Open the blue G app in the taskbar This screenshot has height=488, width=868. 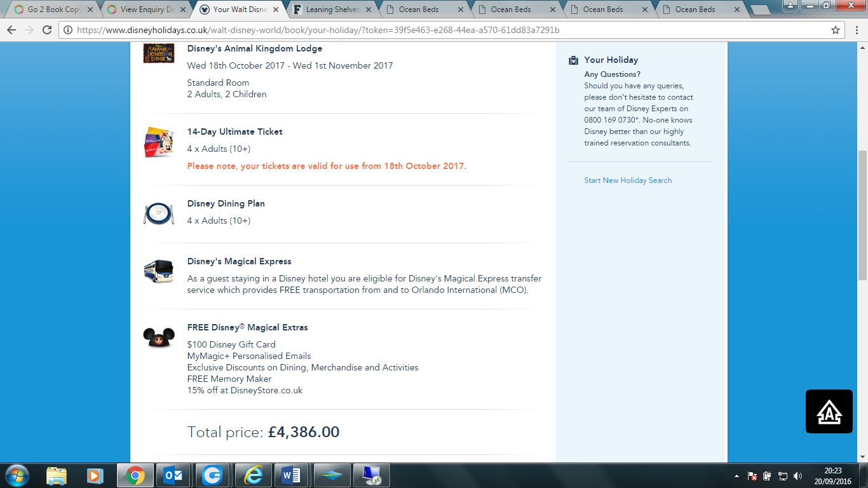coord(213,475)
